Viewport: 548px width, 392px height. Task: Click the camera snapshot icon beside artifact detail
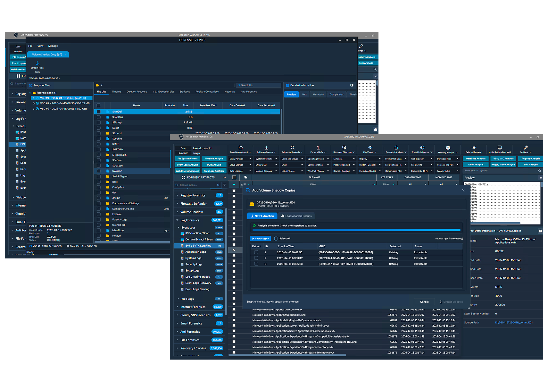click(540, 231)
